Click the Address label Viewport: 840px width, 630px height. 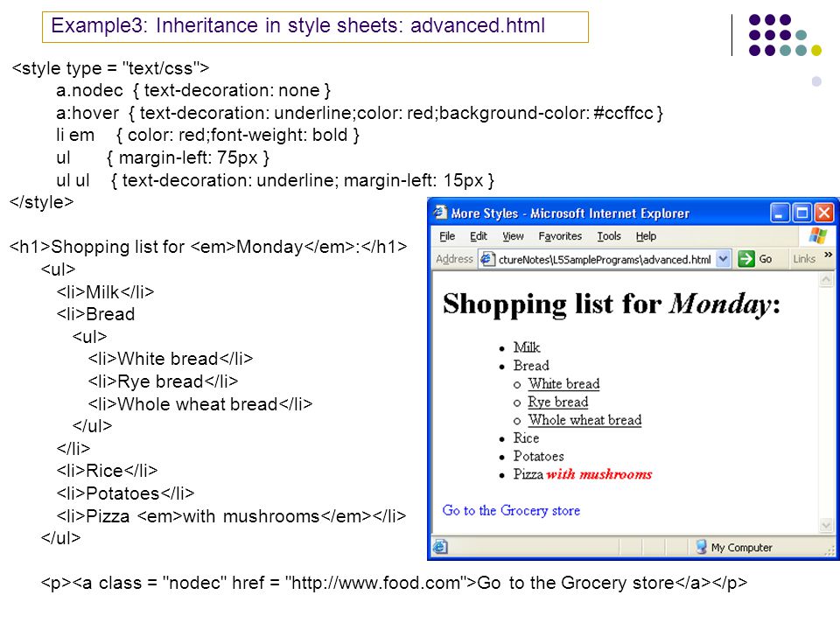point(454,259)
